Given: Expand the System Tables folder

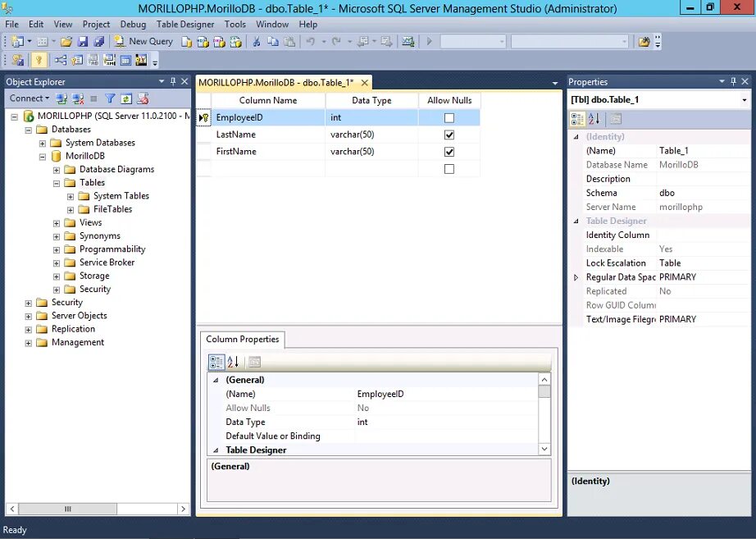Looking at the screenshot, I should coord(71,196).
